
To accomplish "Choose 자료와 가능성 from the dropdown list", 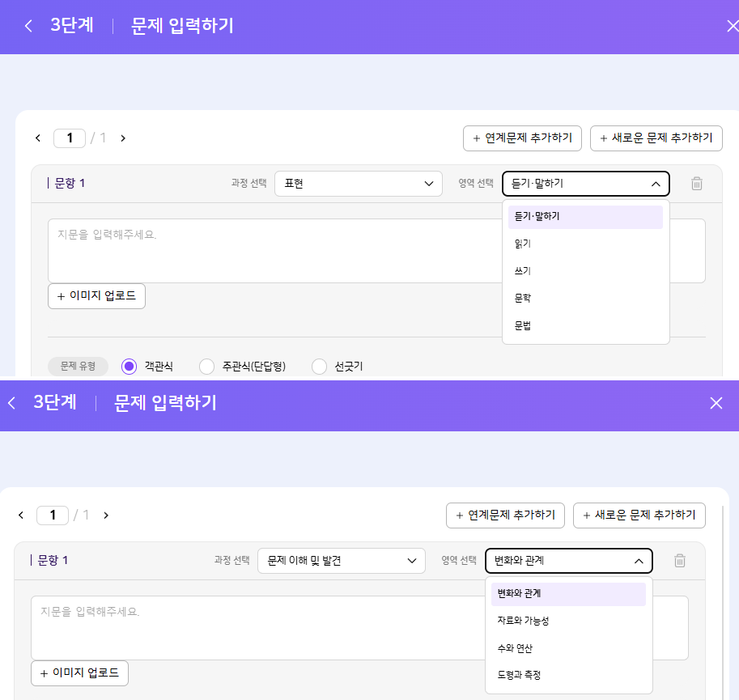I will coord(568,621).
